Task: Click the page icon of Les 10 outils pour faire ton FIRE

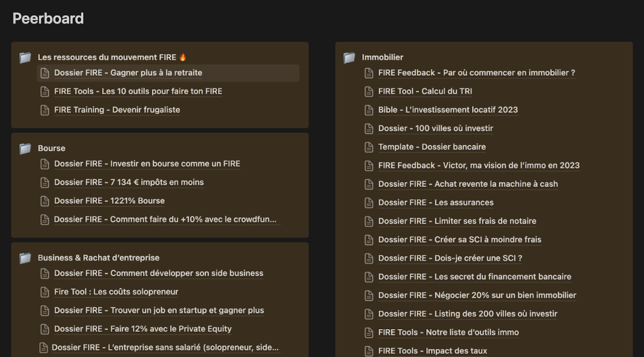Action: pos(45,91)
